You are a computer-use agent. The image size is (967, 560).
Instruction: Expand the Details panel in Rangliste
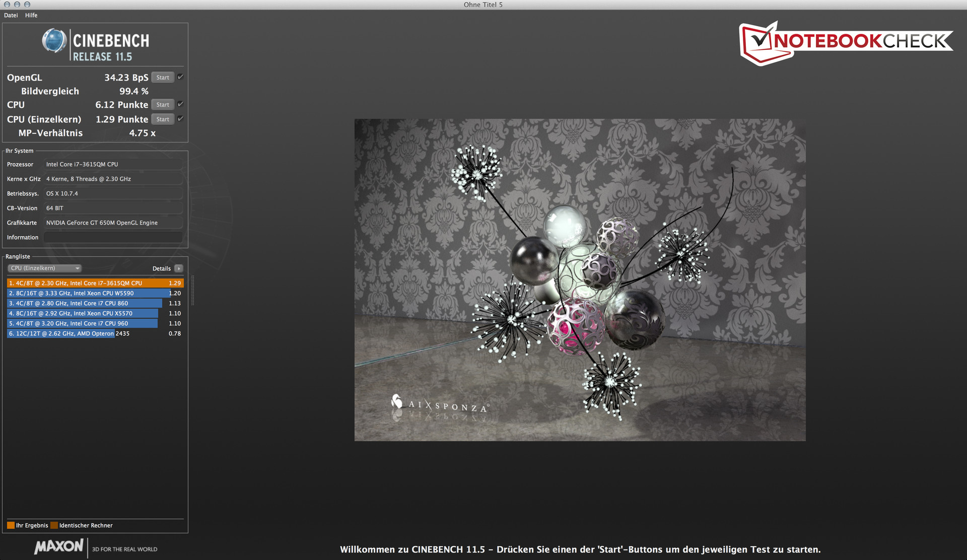(162, 268)
